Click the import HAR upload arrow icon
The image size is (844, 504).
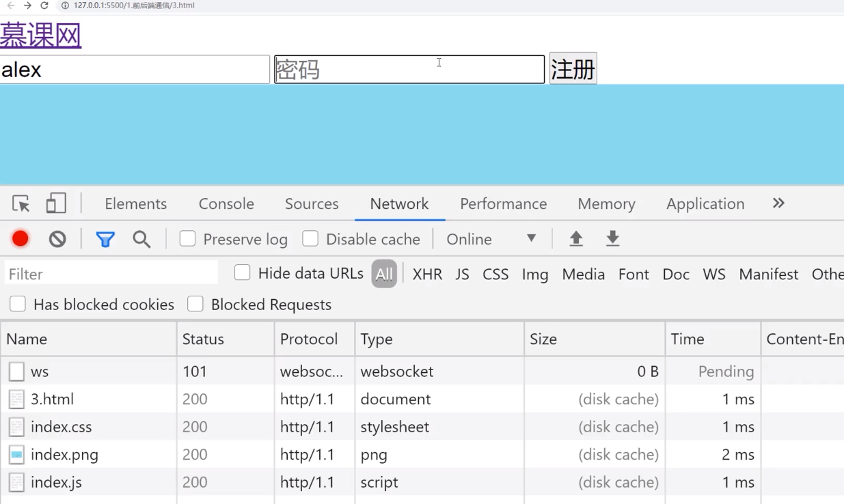[576, 238]
